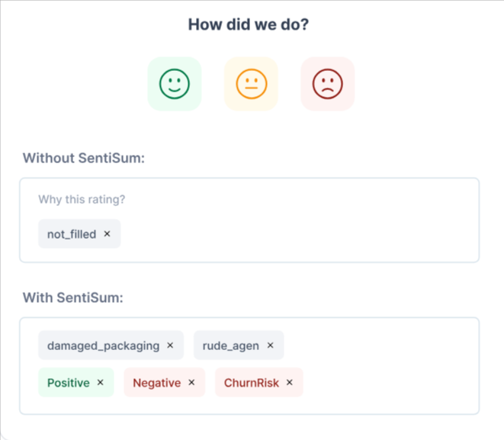Select the green happy face rating
This screenshot has height=440, width=504.
point(175,84)
